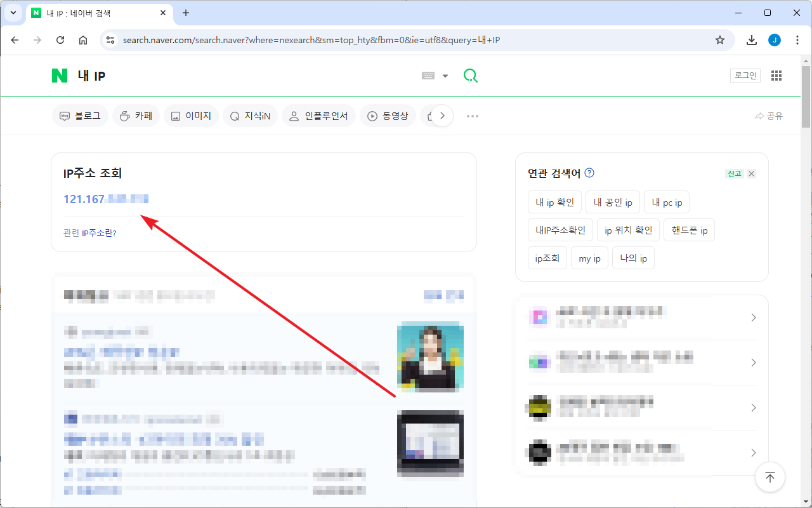Select related search ip 위치 확인
This screenshot has width=812, height=508.
coord(629,231)
